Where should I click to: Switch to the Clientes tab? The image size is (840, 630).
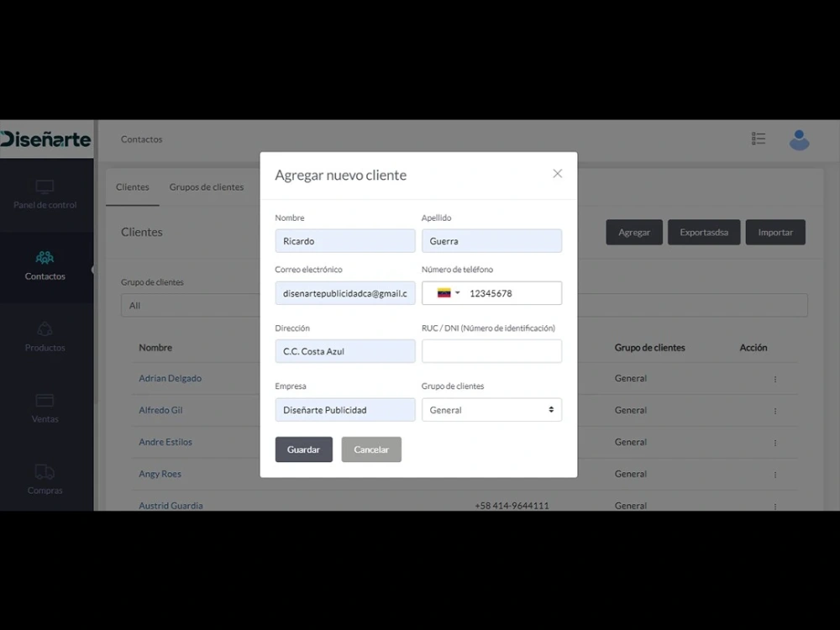coord(133,187)
